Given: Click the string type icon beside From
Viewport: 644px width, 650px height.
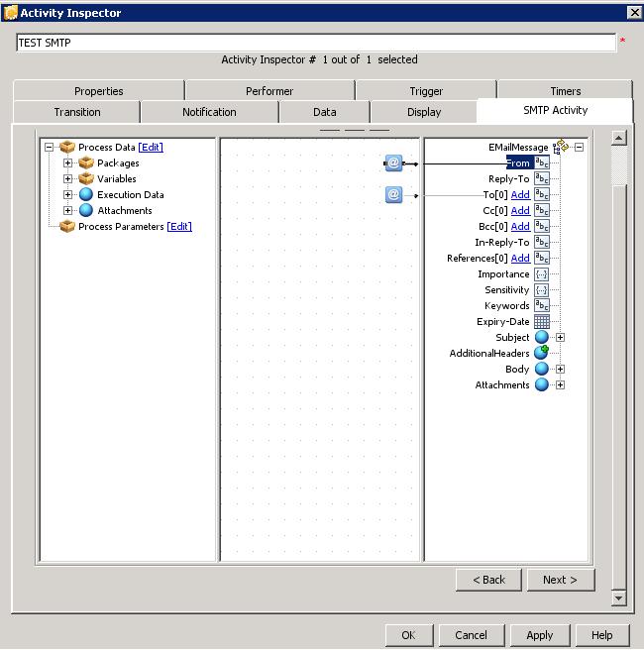Looking at the screenshot, I should (x=542, y=162).
